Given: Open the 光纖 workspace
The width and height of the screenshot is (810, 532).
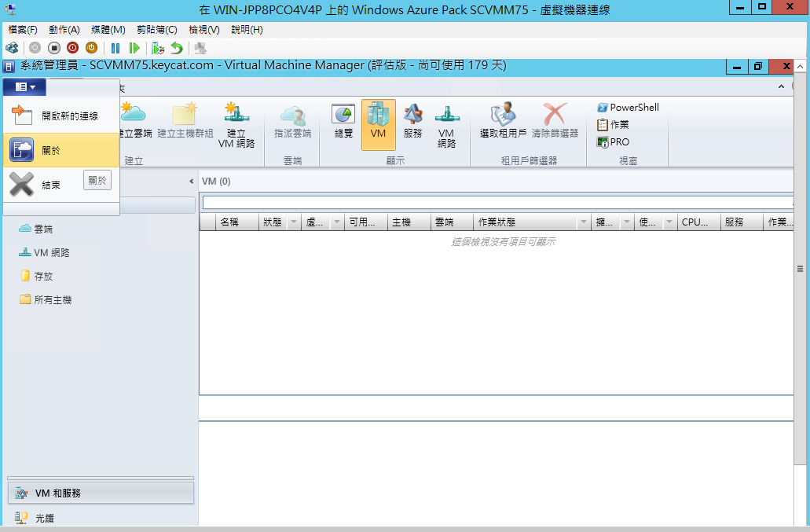Looking at the screenshot, I should point(101,518).
